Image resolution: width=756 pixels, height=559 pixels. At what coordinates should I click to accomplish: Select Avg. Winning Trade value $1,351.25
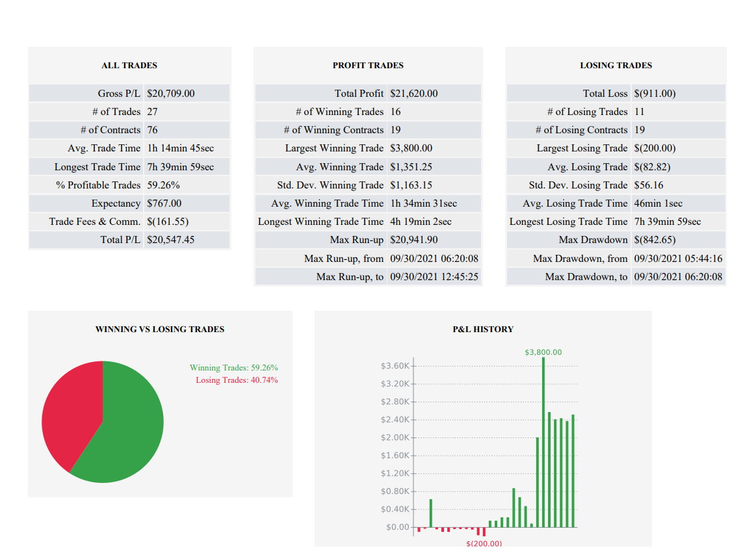click(411, 166)
